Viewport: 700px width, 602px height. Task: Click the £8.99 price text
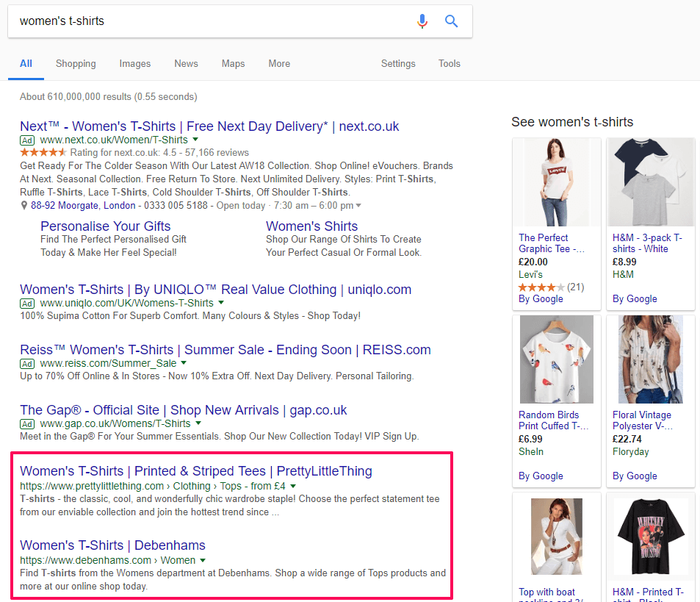click(624, 262)
